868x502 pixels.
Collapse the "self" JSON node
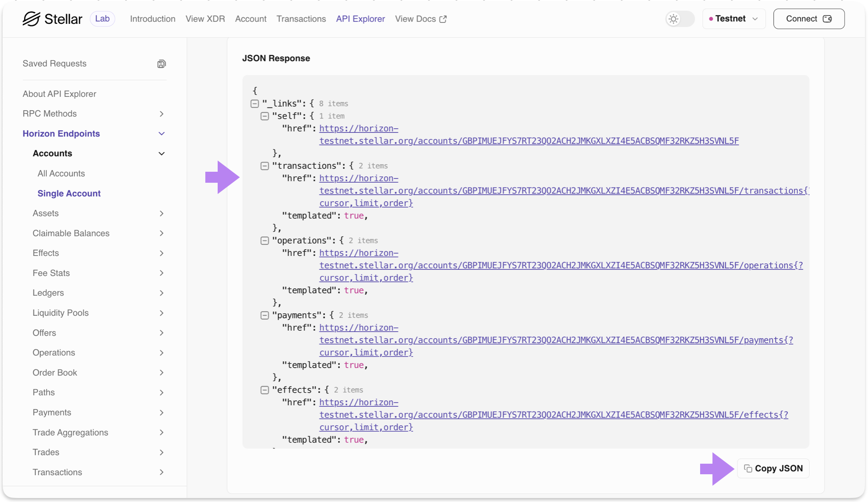pyautogui.click(x=264, y=116)
